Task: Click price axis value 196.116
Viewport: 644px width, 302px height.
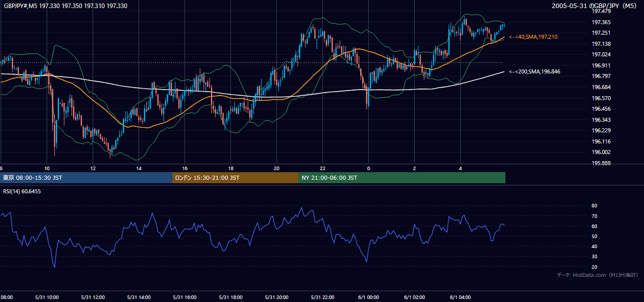Action: pyautogui.click(x=601, y=141)
